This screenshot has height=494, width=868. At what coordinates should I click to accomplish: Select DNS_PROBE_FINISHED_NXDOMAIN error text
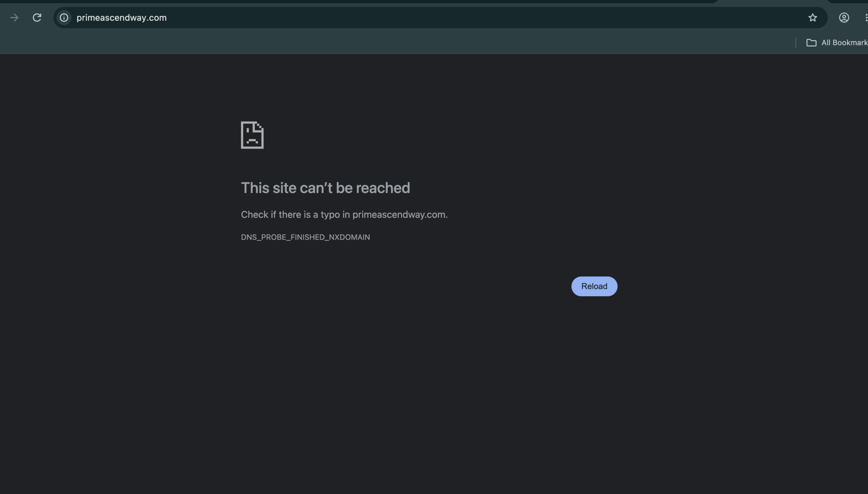click(x=305, y=237)
